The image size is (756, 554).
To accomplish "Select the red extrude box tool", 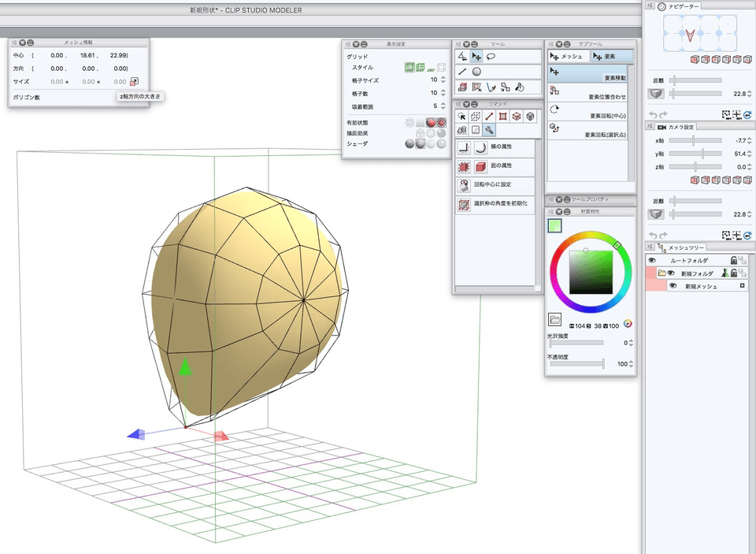I will click(462, 87).
